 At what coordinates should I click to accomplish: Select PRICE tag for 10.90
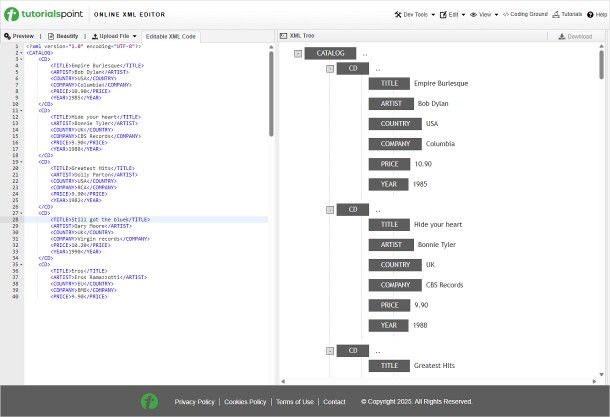click(x=389, y=164)
